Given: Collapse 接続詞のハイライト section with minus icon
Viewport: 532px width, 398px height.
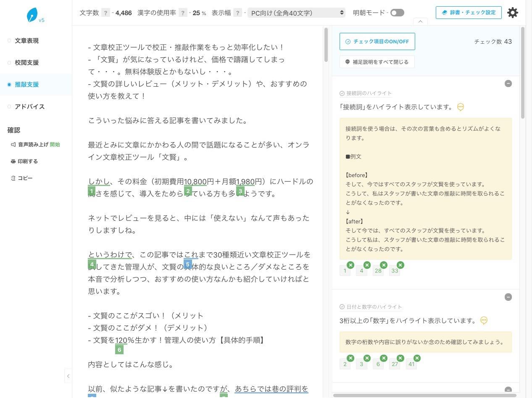Looking at the screenshot, I should (x=508, y=83).
